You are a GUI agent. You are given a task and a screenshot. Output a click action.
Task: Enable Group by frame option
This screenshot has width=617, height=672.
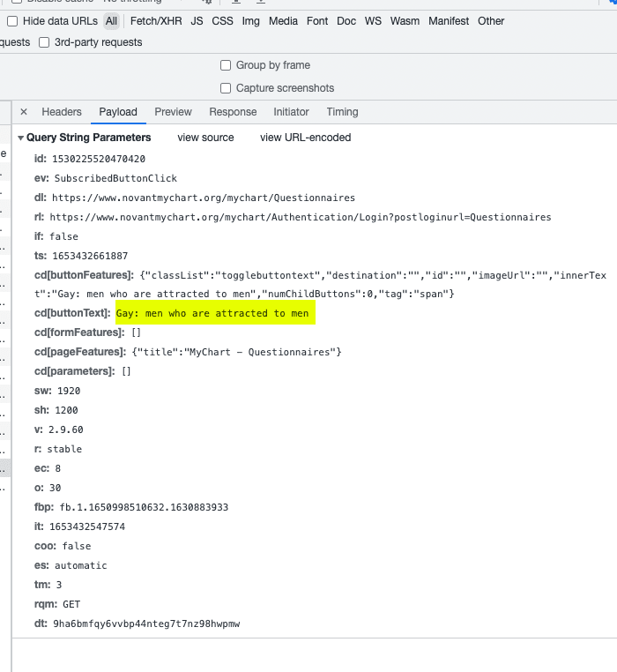pyautogui.click(x=226, y=65)
